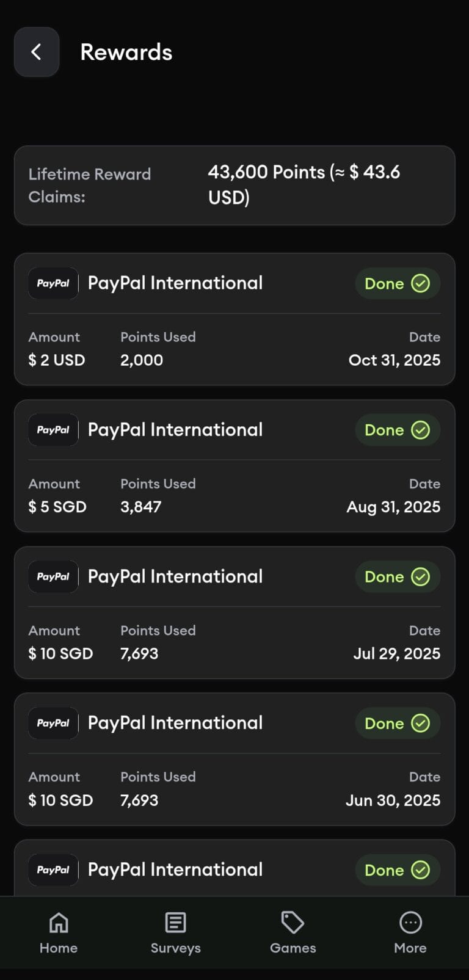
Task: Open the More menu
Action: (x=410, y=932)
